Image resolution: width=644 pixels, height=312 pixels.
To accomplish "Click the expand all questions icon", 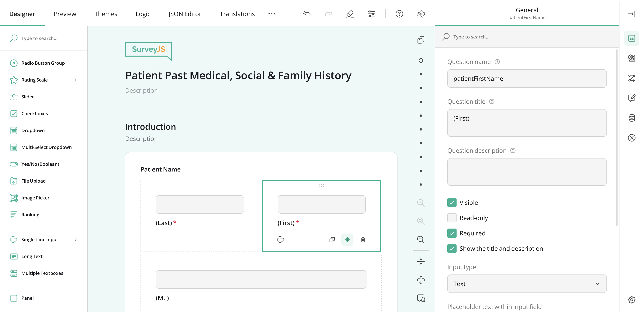I will pyautogui.click(x=421, y=280).
